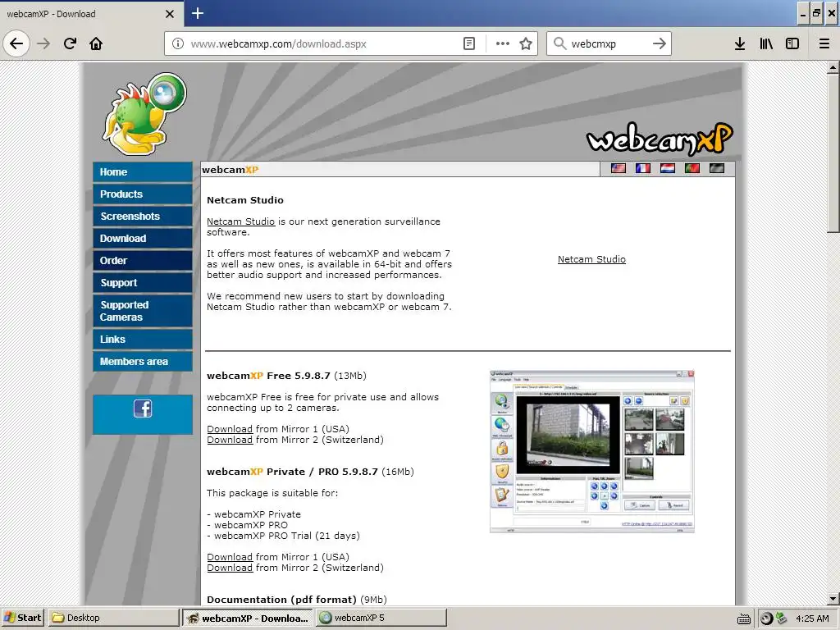Viewport: 840px width, 630px height.
Task: Open the Facebook icon in sidebar
Action: tap(143, 409)
